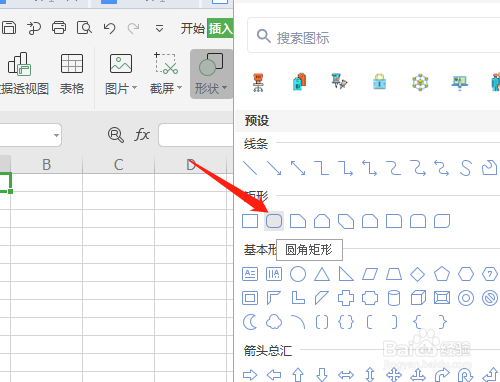Click the Print icon
500x382 pixels.
59,28
